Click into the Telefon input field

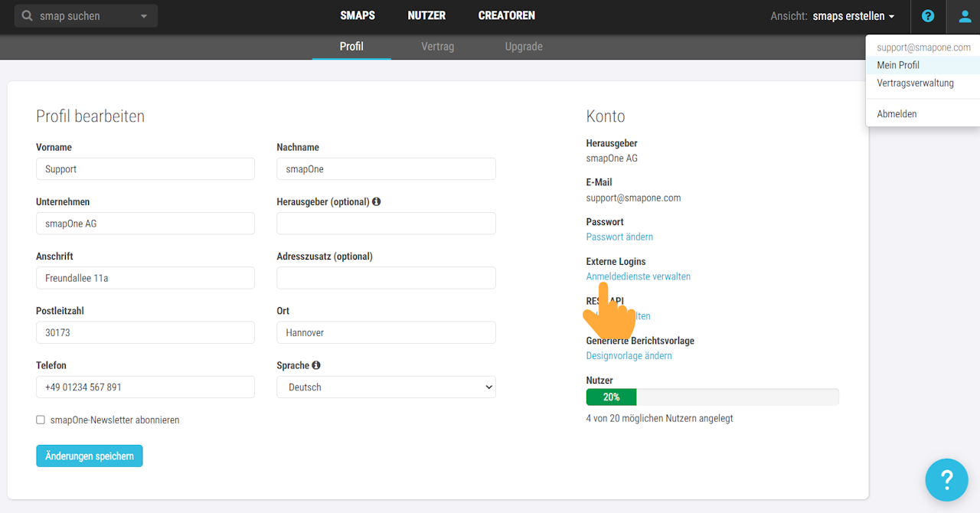(x=145, y=387)
